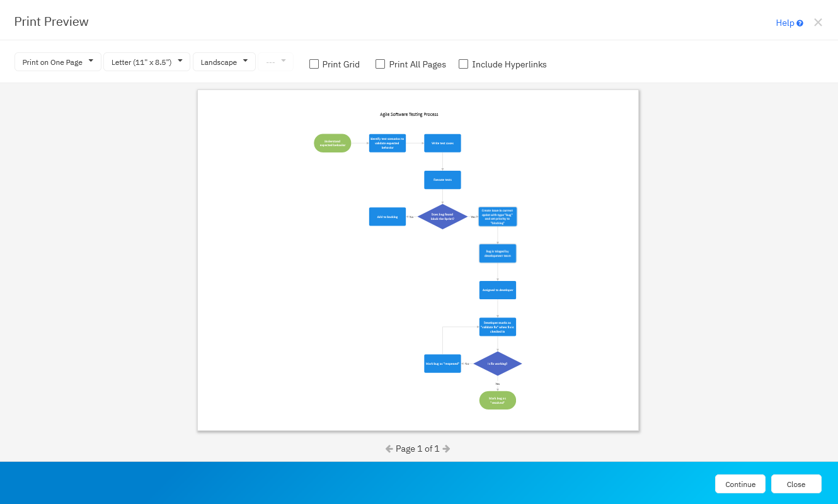The image size is (838, 504).
Task: Click the Close button in footer
Action: point(796,484)
